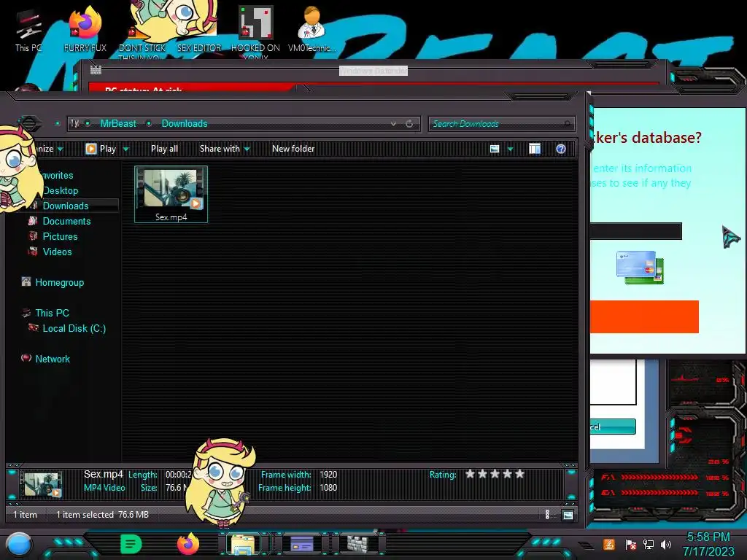747x560 pixels.
Task: Open the clock showing 5:58 PM
Action: tap(708, 544)
